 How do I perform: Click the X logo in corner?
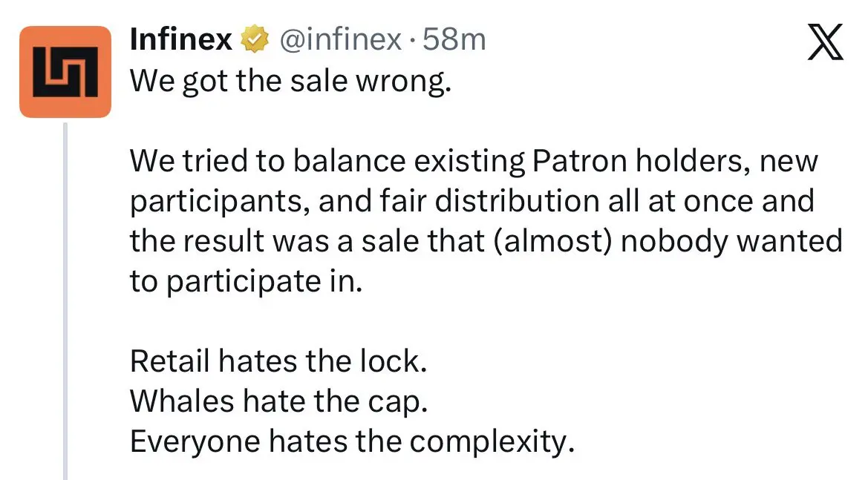click(824, 42)
